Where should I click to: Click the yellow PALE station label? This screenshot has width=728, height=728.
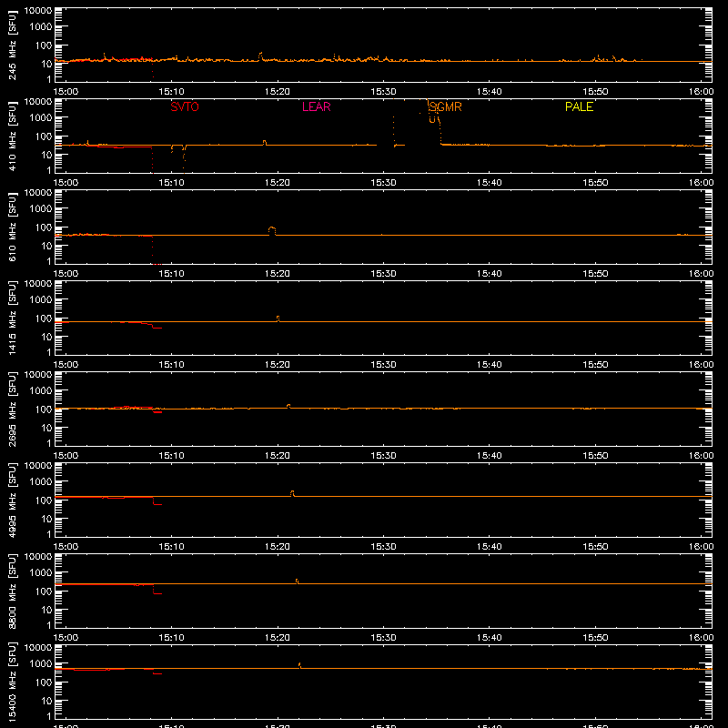[x=579, y=106]
